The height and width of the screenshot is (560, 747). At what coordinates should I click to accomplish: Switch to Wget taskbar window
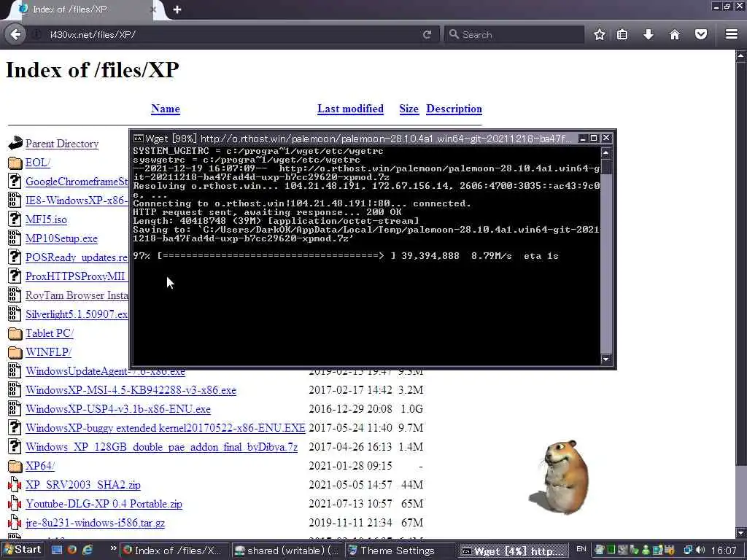tap(514, 551)
